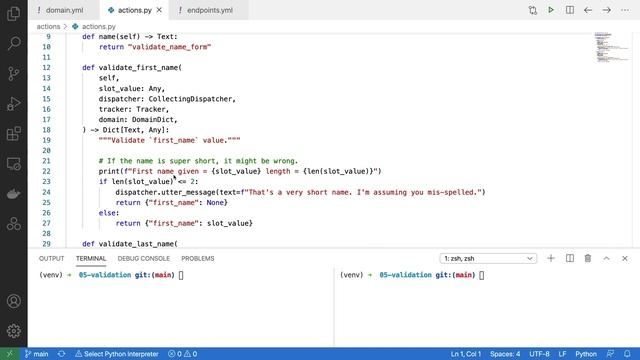640x360 pixels.
Task: Open the Source Control view
Action: 13,73
